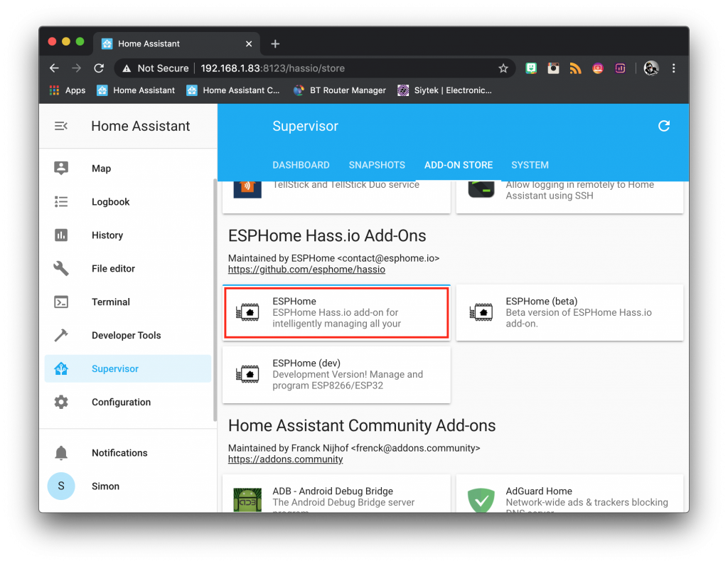Refresh the Supervisor add-on store
The height and width of the screenshot is (564, 728).
[x=664, y=126]
